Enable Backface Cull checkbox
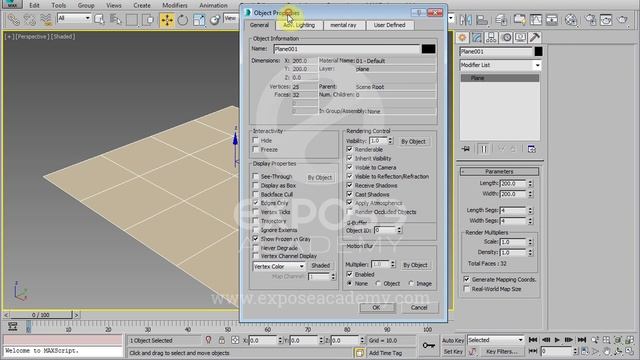Image resolution: width=640 pixels, height=360 pixels. pos(256,194)
